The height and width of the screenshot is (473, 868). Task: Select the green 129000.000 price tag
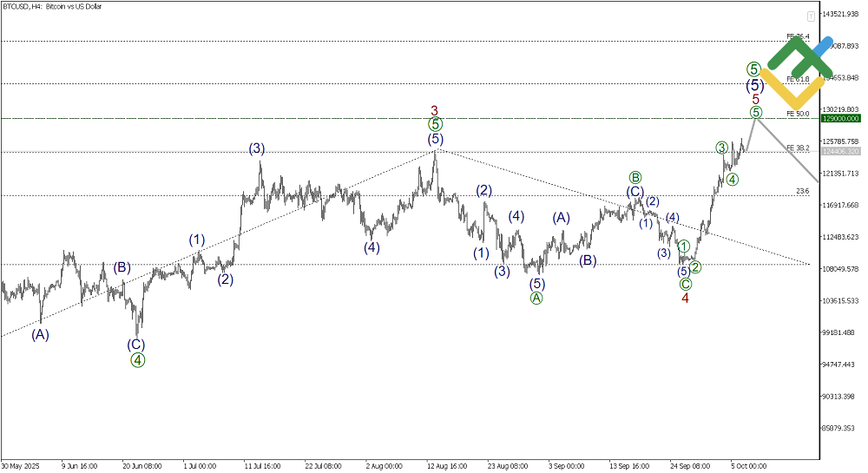(841, 118)
